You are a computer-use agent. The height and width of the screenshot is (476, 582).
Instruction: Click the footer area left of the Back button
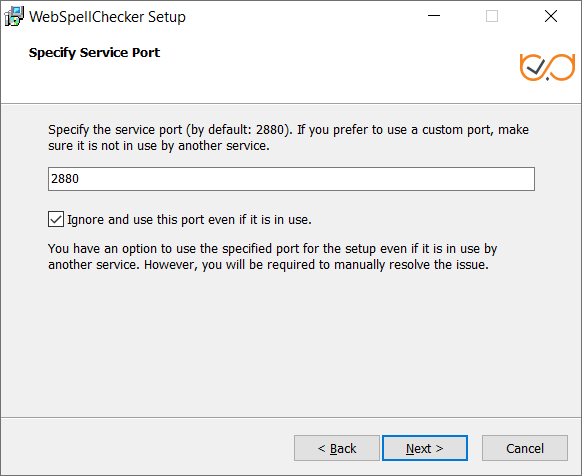click(147, 448)
